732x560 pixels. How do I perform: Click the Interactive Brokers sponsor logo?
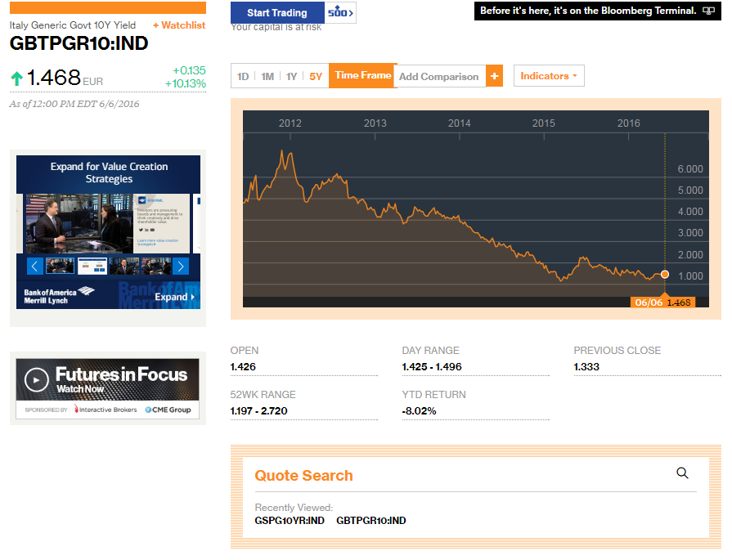tap(106, 410)
